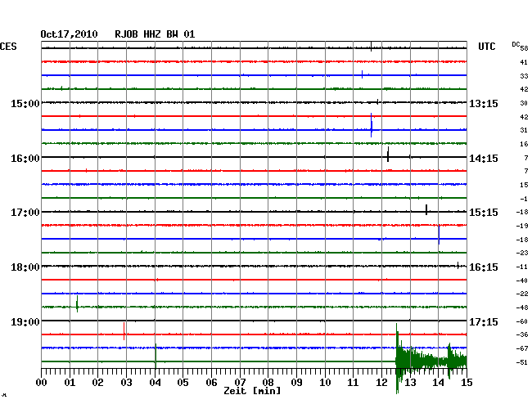Screen dimensions: 532x404
Task: Select the 15:15 UTC time label
Action: click(x=484, y=213)
